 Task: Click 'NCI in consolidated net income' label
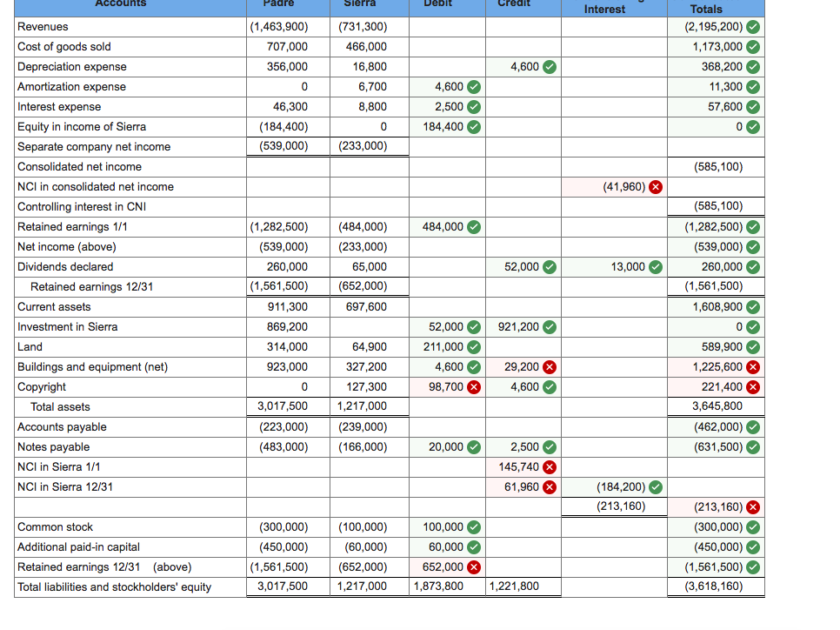click(96, 187)
